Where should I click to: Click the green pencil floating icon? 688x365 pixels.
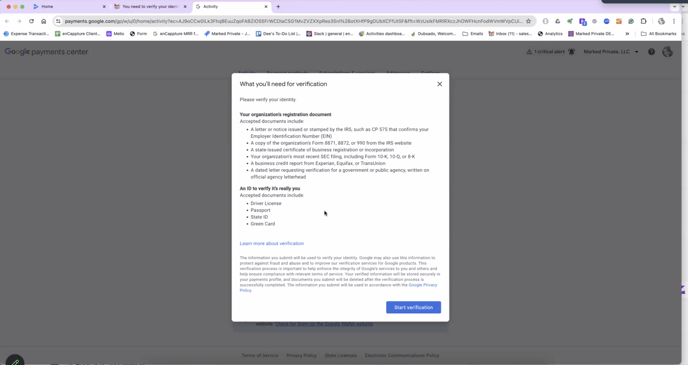[x=15, y=361]
